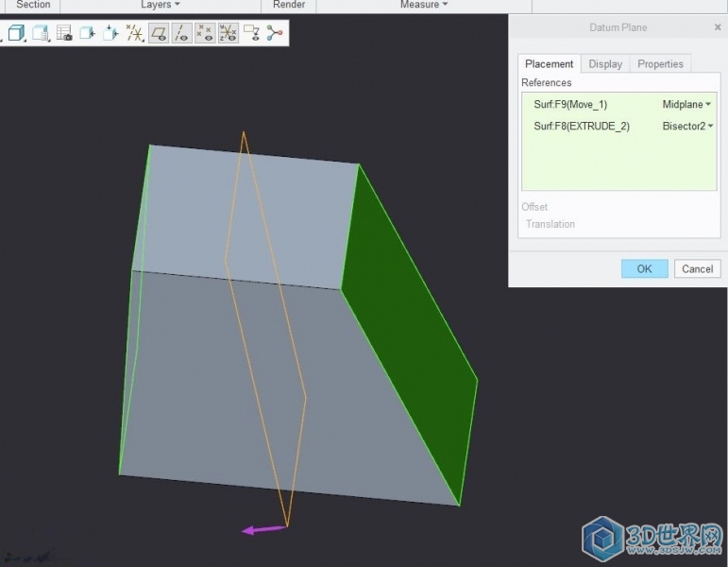The height and width of the screenshot is (567, 728).
Task: Click the Standard Orientation cube icon
Action: coord(110,33)
